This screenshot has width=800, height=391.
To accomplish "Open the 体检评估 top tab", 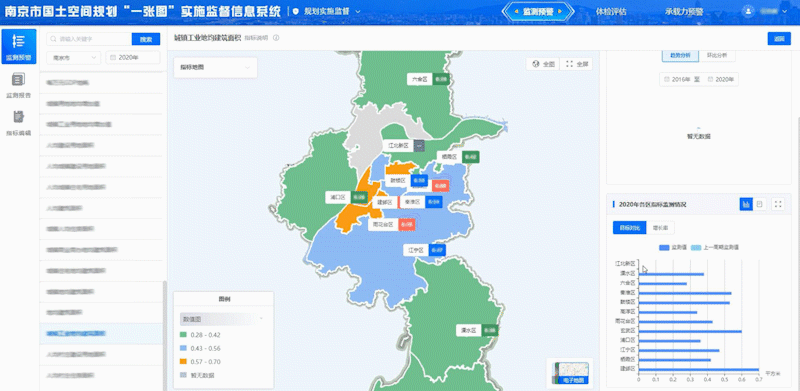I will pos(611,12).
